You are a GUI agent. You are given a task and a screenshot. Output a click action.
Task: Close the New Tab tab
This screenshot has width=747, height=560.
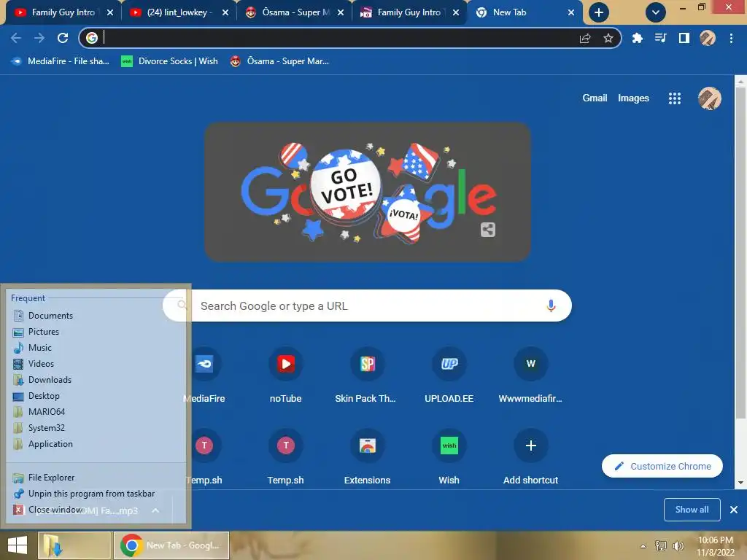tap(570, 12)
